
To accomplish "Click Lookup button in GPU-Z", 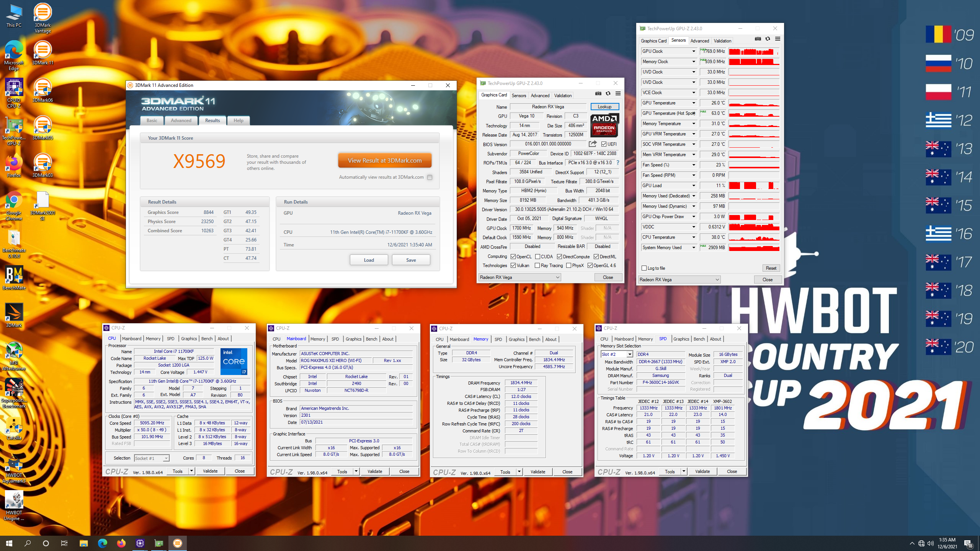I will 604,107.
